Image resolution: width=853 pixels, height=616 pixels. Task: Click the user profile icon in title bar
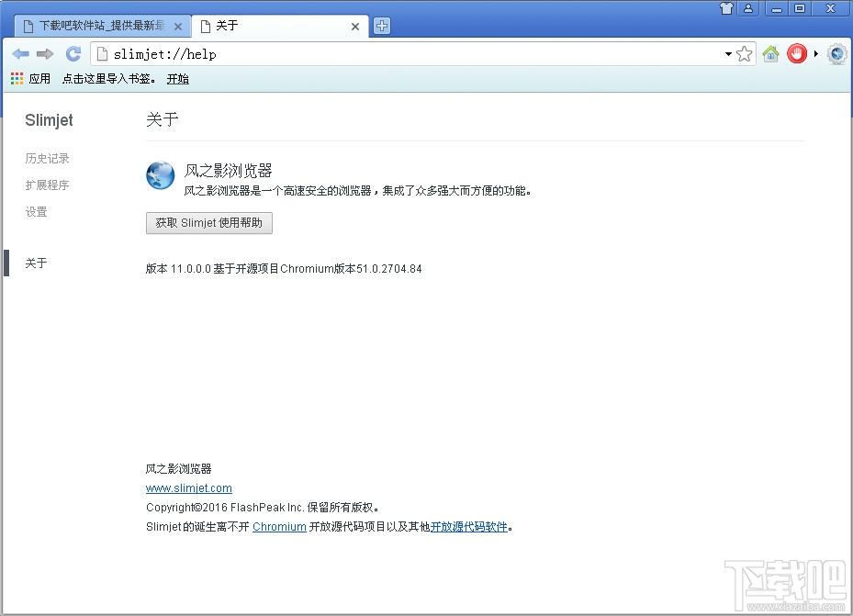pyautogui.click(x=748, y=8)
